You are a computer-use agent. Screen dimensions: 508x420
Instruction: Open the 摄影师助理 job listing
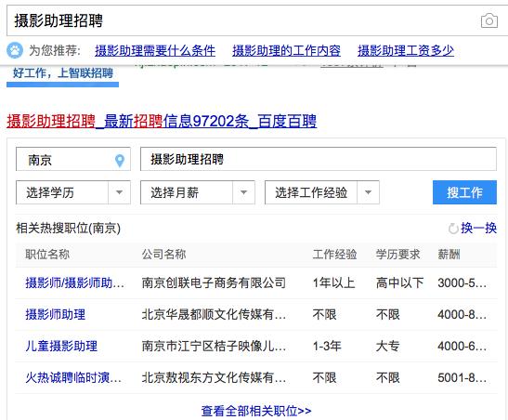point(56,315)
